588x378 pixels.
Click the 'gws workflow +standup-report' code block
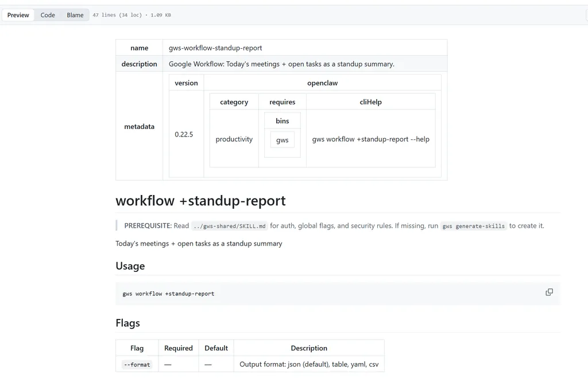338,293
